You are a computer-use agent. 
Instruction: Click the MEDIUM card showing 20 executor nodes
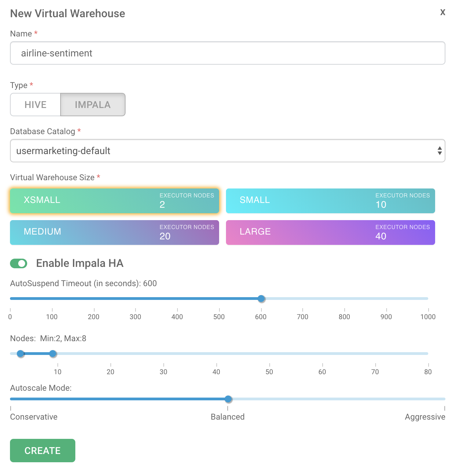[x=114, y=232]
